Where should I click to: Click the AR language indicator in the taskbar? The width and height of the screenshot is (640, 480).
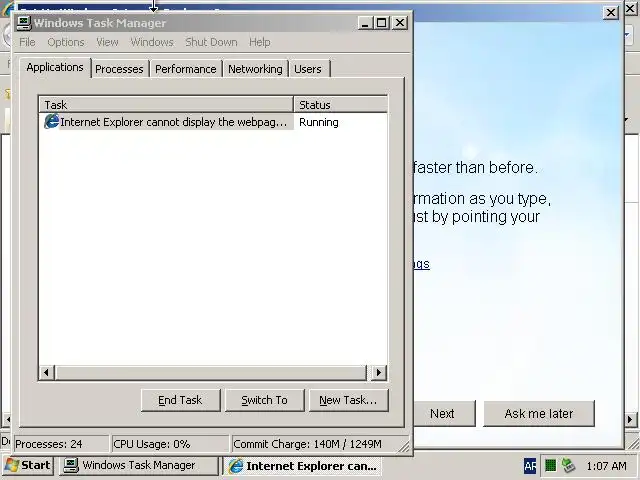pos(529,466)
